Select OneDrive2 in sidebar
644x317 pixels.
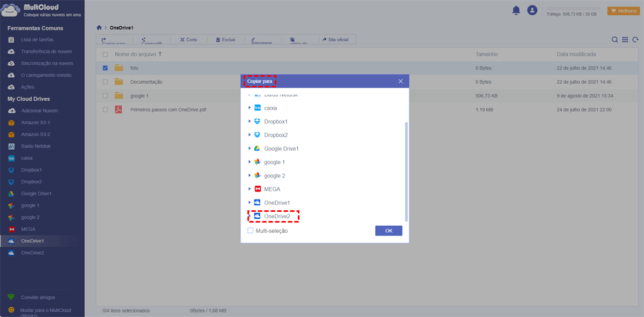coord(32,253)
